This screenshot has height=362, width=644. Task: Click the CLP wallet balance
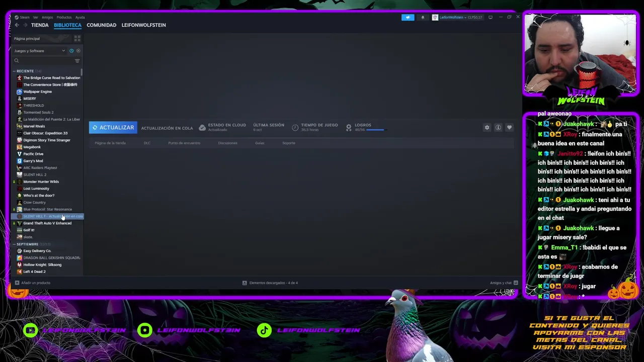coord(475,17)
